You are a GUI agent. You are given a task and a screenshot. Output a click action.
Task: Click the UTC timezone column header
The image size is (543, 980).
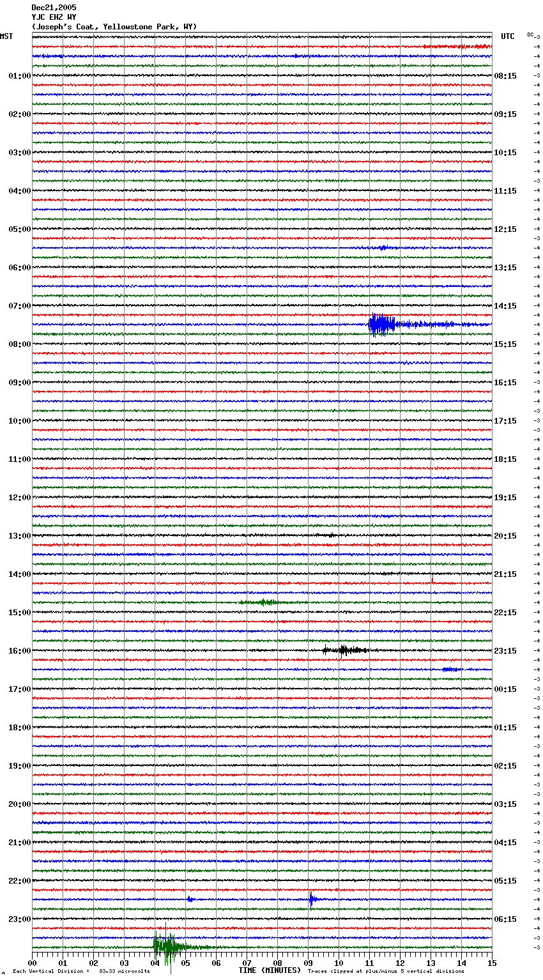click(508, 36)
